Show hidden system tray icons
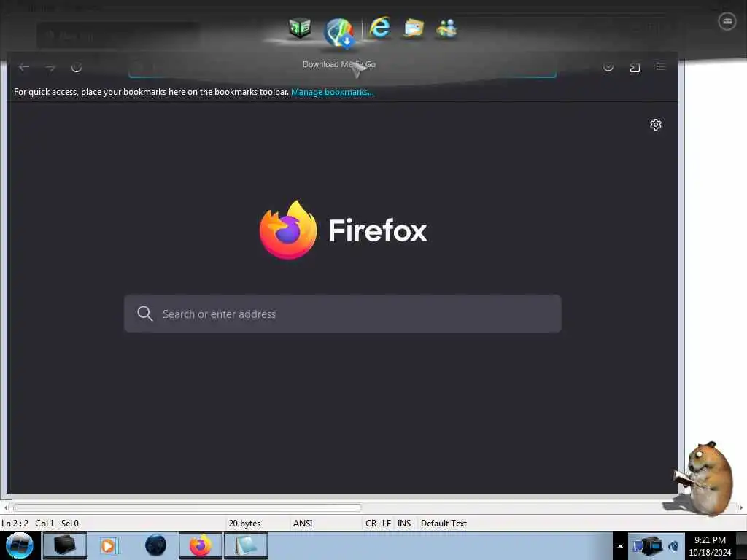The image size is (747, 560). [x=620, y=546]
